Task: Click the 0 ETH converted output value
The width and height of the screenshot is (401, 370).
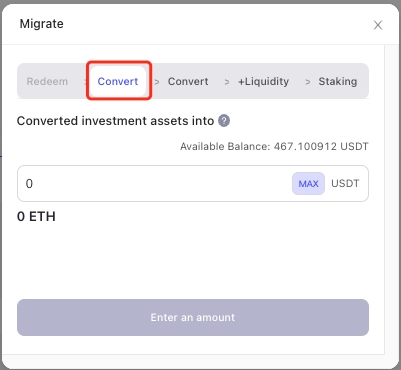Action: point(36,217)
